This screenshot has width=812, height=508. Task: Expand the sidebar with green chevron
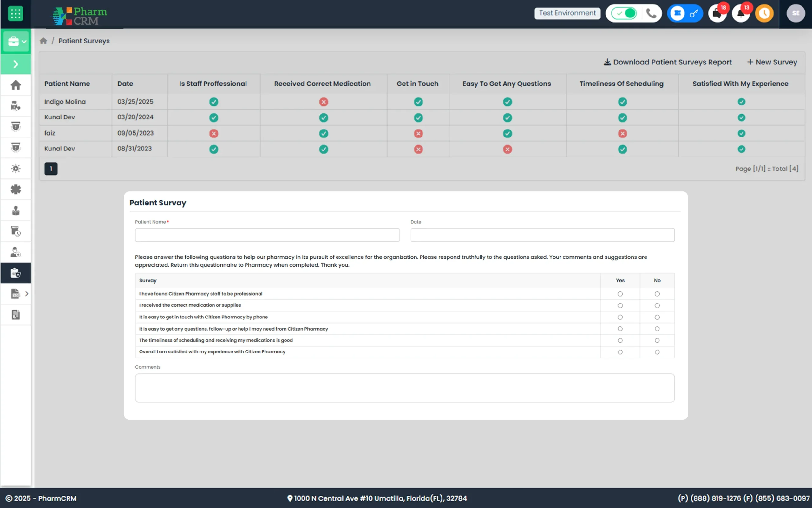pyautogui.click(x=16, y=64)
